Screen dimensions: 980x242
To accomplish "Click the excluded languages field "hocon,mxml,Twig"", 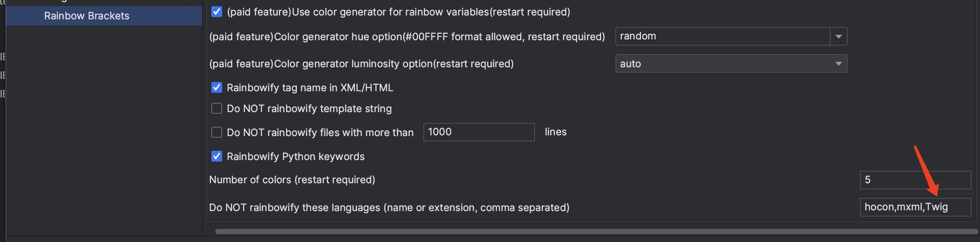I will (915, 207).
